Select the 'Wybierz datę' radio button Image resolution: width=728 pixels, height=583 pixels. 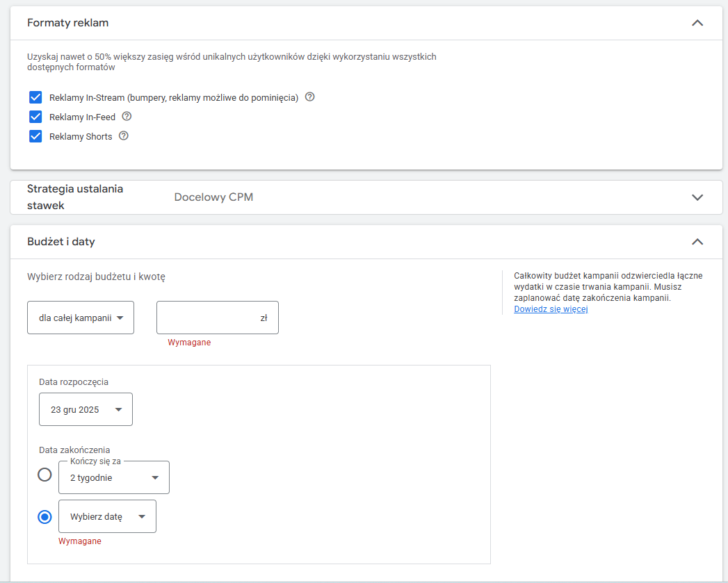coord(45,517)
